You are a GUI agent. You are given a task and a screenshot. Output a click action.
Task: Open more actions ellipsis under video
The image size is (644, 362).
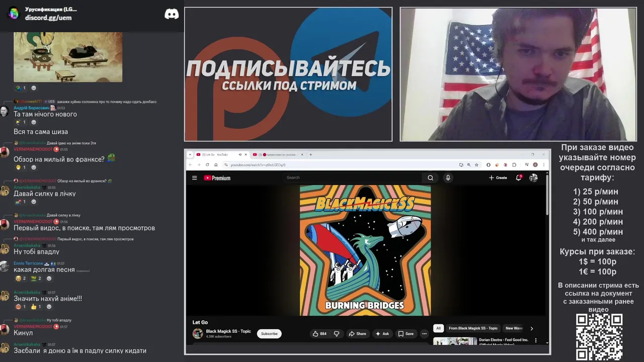click(x=424, y=333)
